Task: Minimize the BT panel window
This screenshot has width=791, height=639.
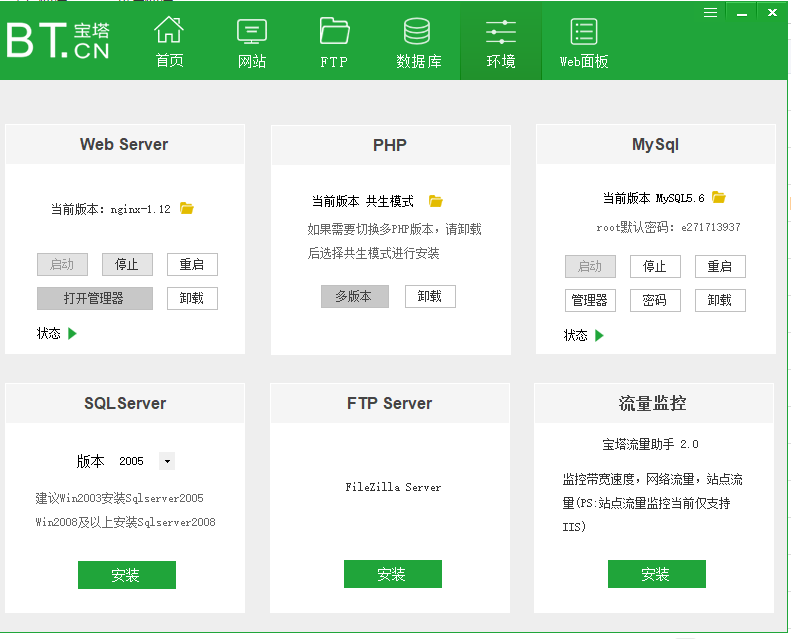Action: tap(742, 13)
